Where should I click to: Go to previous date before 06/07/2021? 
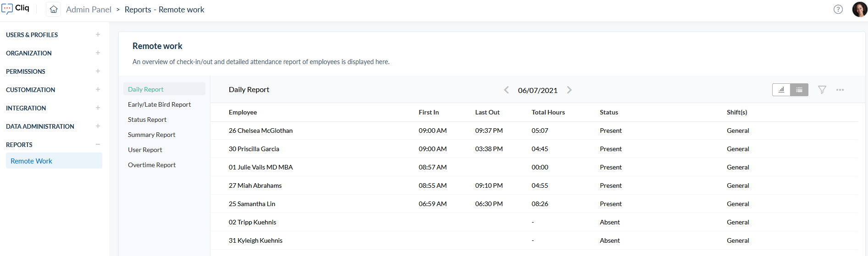point(506,90)
